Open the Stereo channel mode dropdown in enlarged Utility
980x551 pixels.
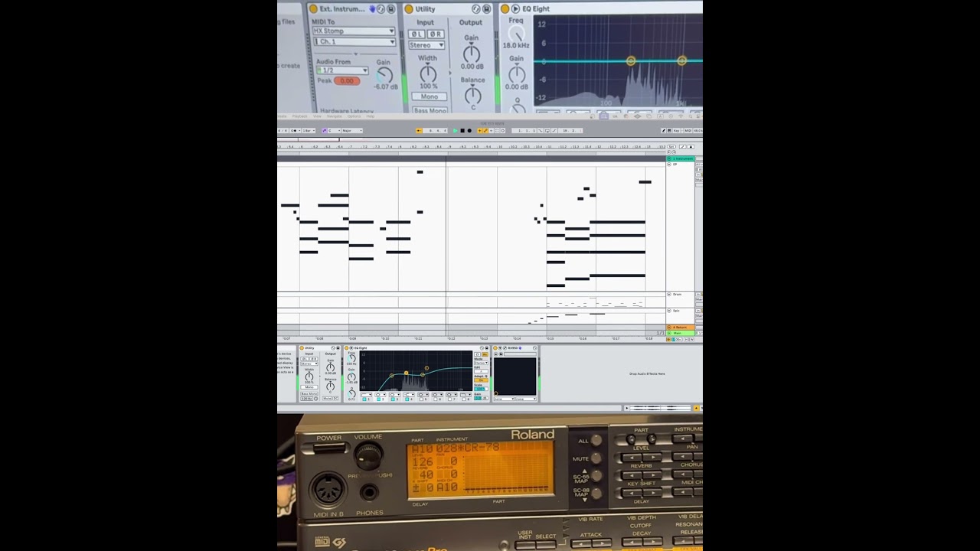point(426,45)
